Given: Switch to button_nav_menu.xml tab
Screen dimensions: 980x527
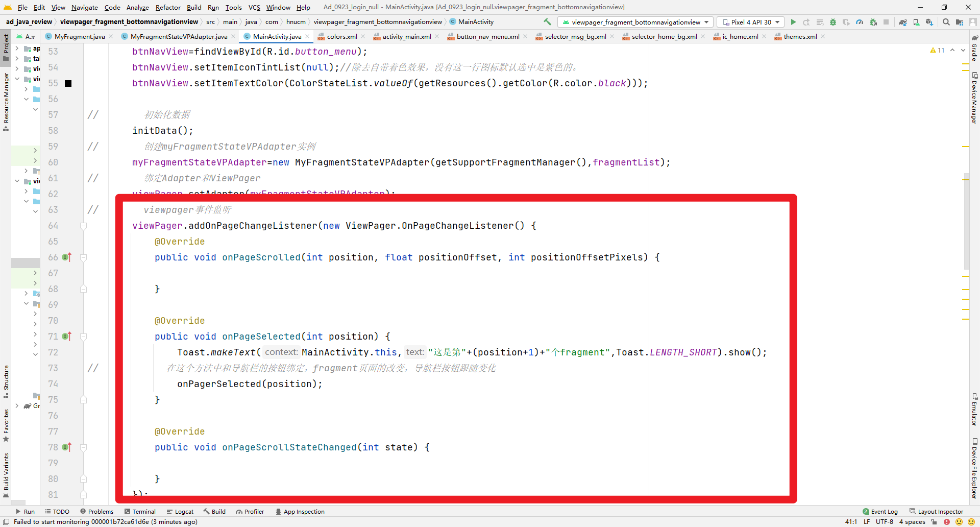Looking at the screenshot, I should tap(487, 37).
